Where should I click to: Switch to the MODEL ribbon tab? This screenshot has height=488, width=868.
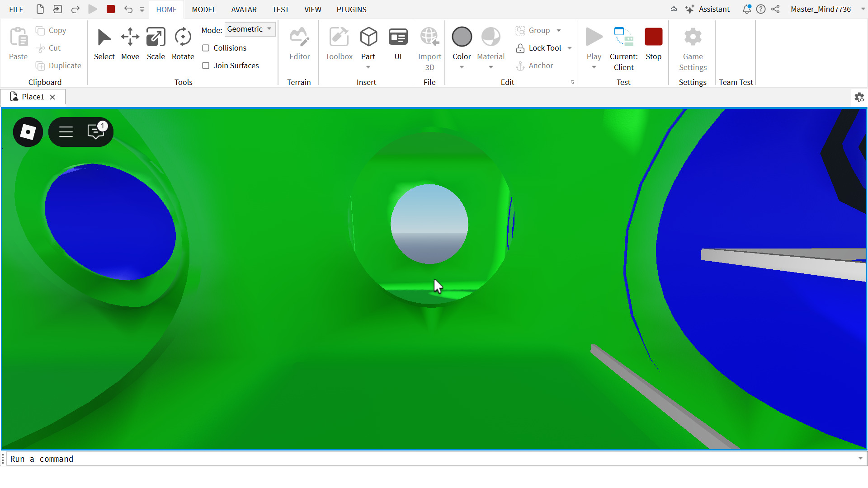click(x=203, y=9)
